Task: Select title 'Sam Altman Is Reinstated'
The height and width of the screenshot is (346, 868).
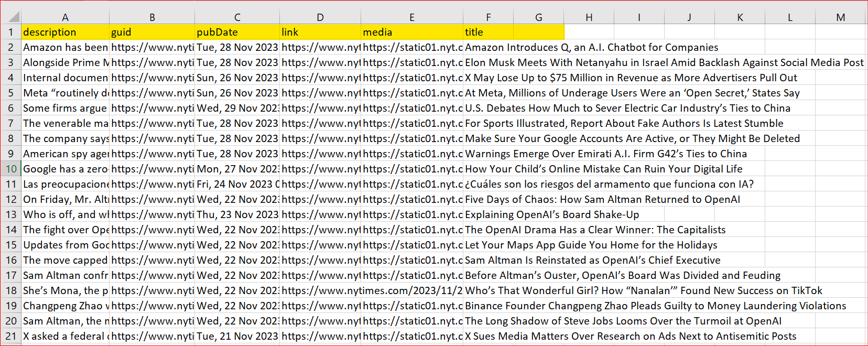Action: point(593,260)
